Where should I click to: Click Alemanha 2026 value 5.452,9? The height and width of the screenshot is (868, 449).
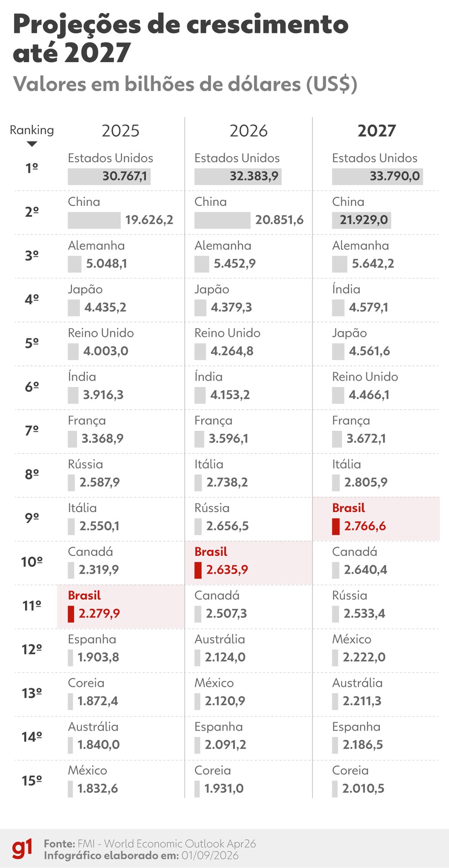(235, 264)
